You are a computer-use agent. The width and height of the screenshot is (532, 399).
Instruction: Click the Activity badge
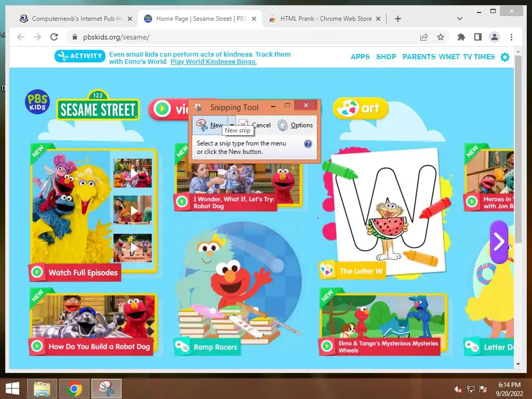(79, 56)
